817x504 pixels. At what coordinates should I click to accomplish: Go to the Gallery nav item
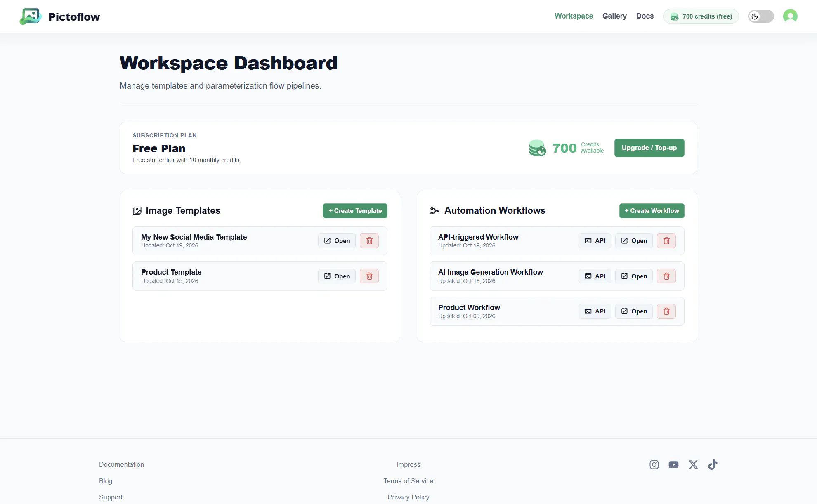click(614, 16)
